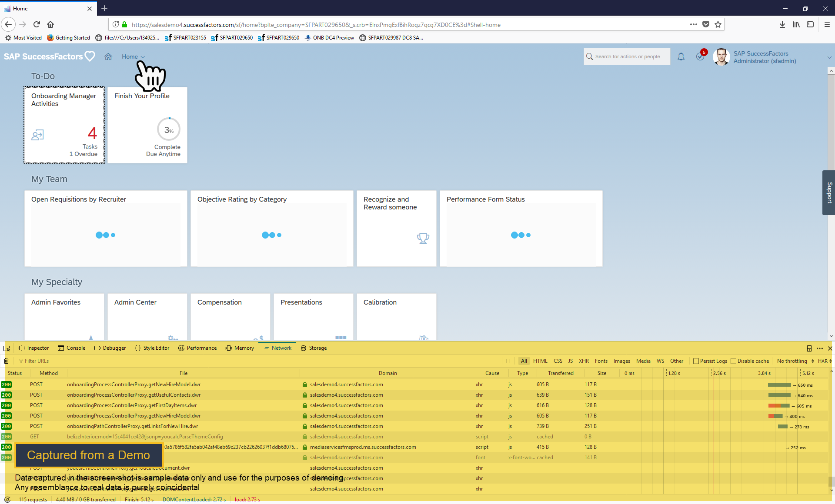Select the getUsefulContacts.dwr request row
Screen dimensions: 835x504
414,395
